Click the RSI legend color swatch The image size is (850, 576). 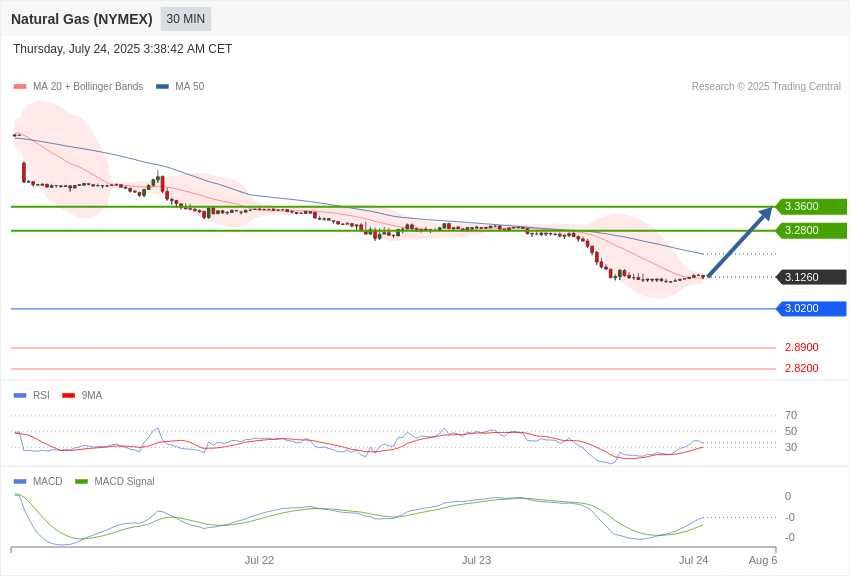pos(20,396)
